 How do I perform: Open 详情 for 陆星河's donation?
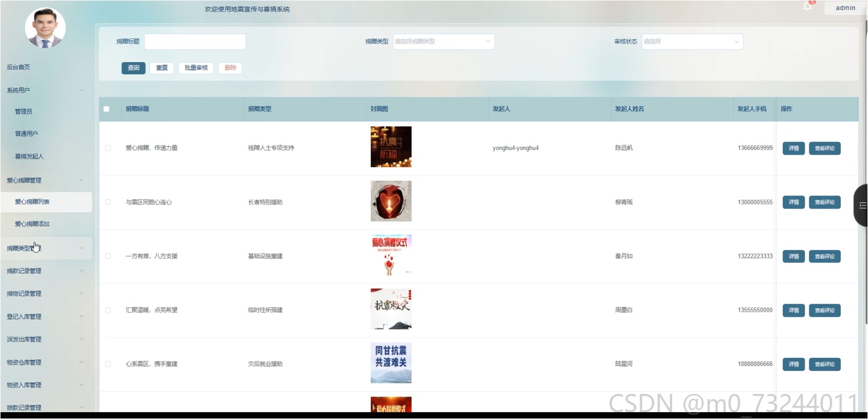pyautogui.click(x=794, y=364)
